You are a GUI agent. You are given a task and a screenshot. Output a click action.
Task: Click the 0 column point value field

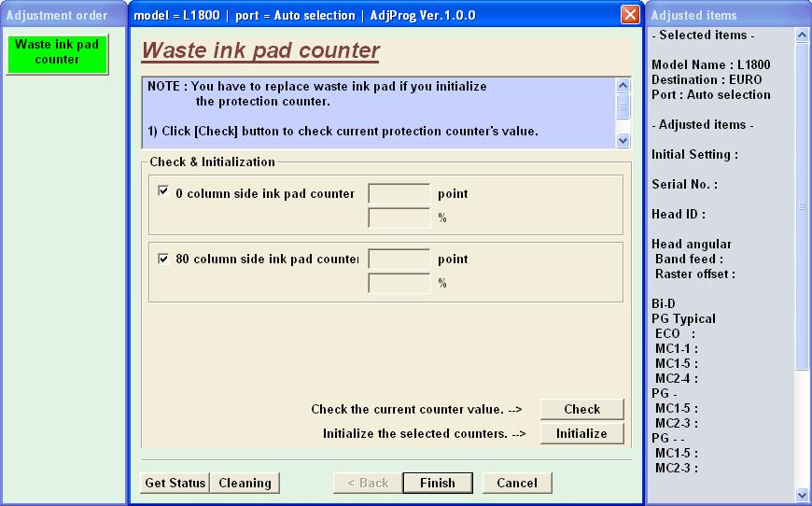pos(399,194)
